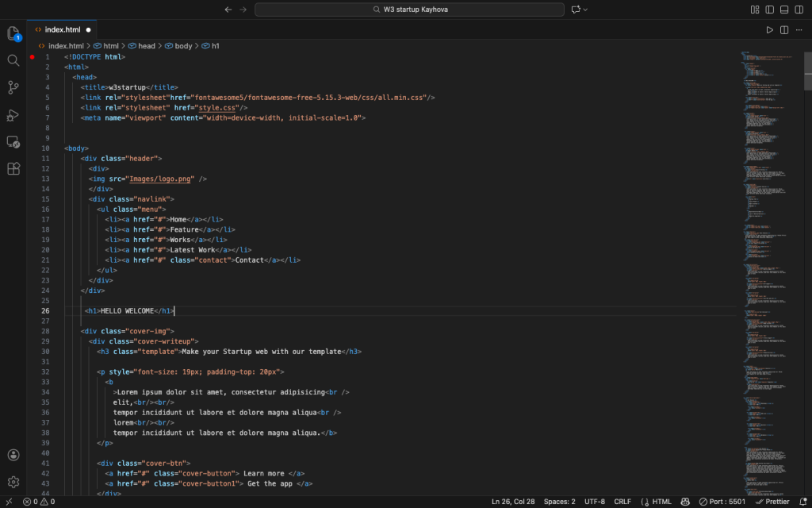Click the Accounts icon in activity bar
Image resolution: width=812 pixels, height=508 pixels.
click(x=13, y=455)
